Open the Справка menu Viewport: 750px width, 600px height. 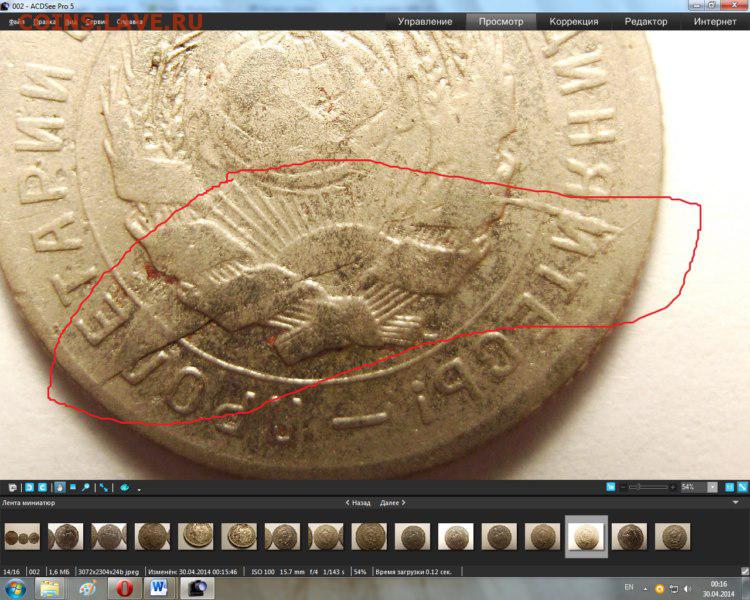(x=130, y=22)
